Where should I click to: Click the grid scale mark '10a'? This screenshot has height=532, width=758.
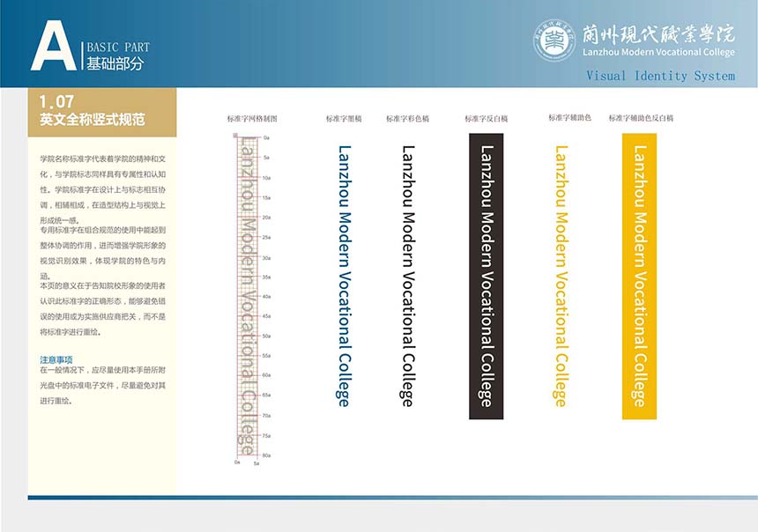[267, 178]
